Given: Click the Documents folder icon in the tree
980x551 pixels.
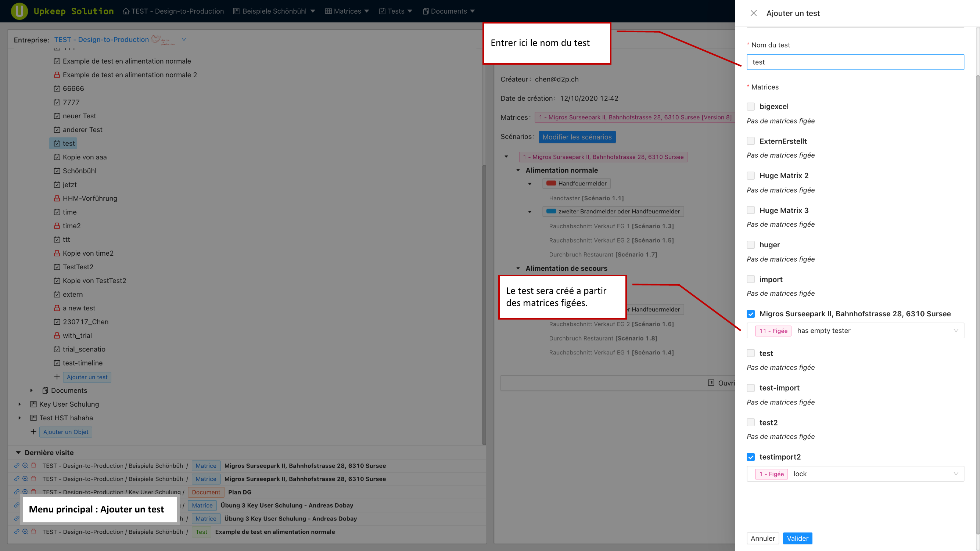Looking at the screenshot, I should pyautogui.click(x=45, y=390).
